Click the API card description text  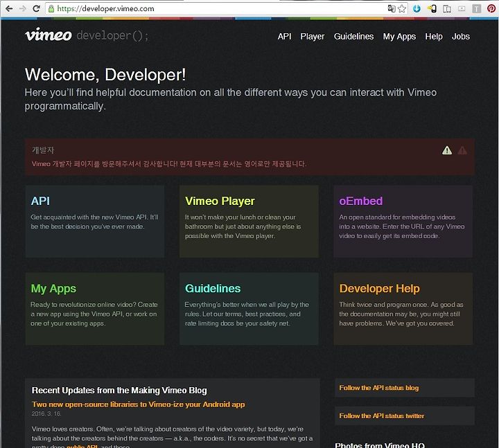pos(94,222)
